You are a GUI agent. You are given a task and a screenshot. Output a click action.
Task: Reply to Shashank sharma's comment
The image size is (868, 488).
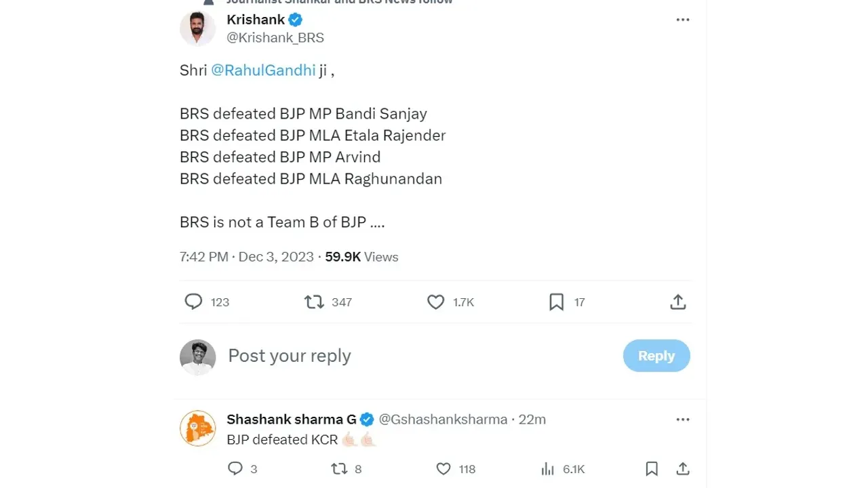coord(235,468)
